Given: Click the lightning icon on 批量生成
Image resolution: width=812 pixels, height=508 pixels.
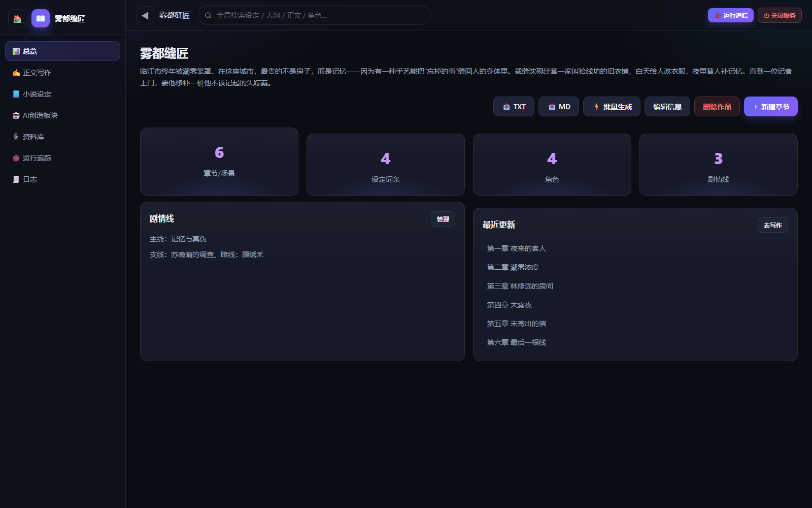Looking at the screenshot, I should (x=596, y=107).
